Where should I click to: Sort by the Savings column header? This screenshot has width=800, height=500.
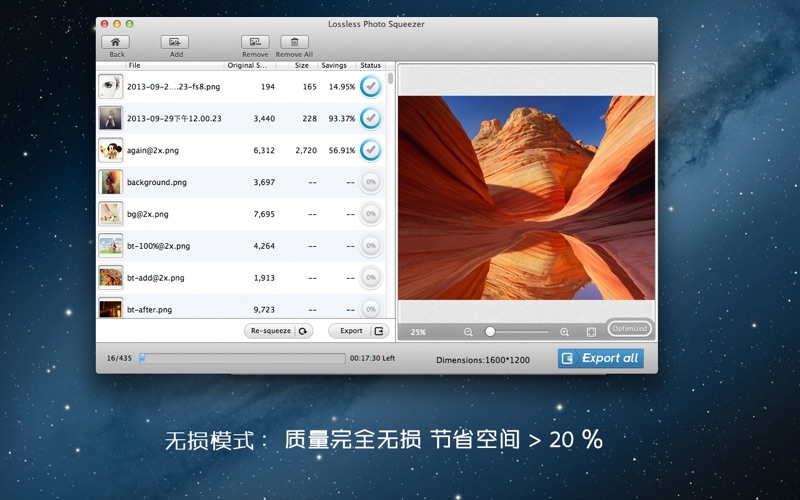334,65
